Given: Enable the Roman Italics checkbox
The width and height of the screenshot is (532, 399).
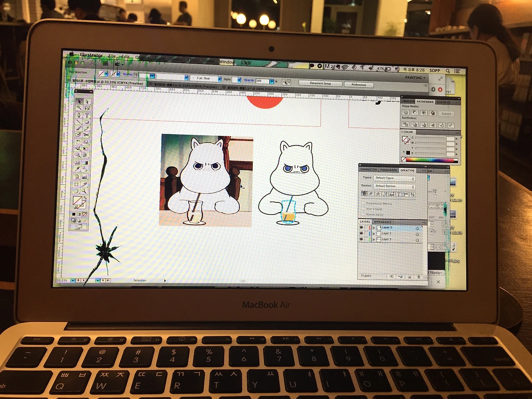Looking at the screenshot, I should (x=363, y=214).
